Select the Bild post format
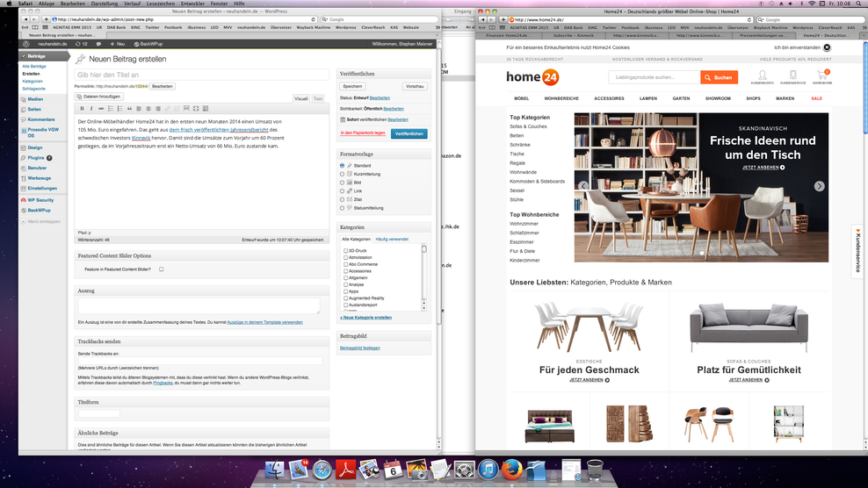Viewport: 868px width, 488px height. click(x=342, y=183)
